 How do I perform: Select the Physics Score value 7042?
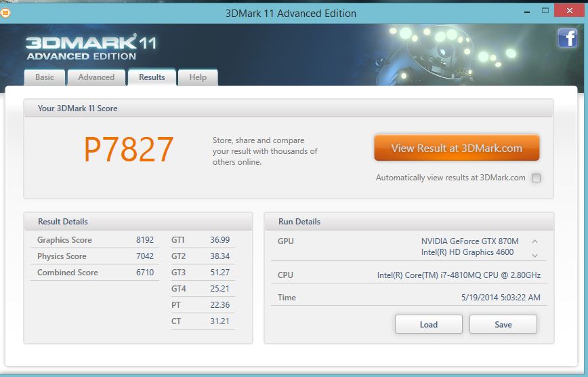145,256
